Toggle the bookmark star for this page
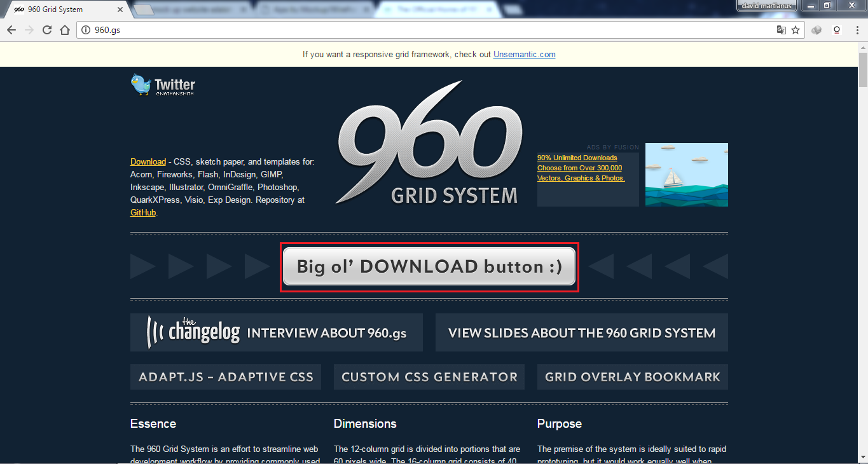Screen dimensions: 868x464 click(x=797, y=29)
